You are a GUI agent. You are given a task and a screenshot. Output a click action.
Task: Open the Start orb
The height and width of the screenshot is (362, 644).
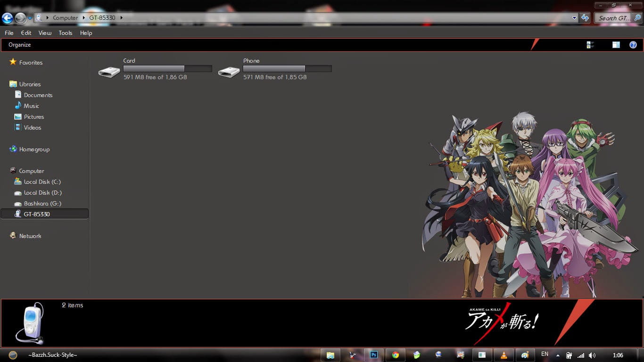coord(13,355)
